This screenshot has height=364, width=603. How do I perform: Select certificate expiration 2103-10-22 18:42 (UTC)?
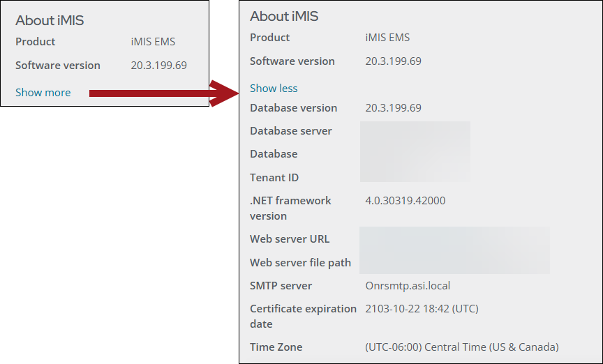422,309
